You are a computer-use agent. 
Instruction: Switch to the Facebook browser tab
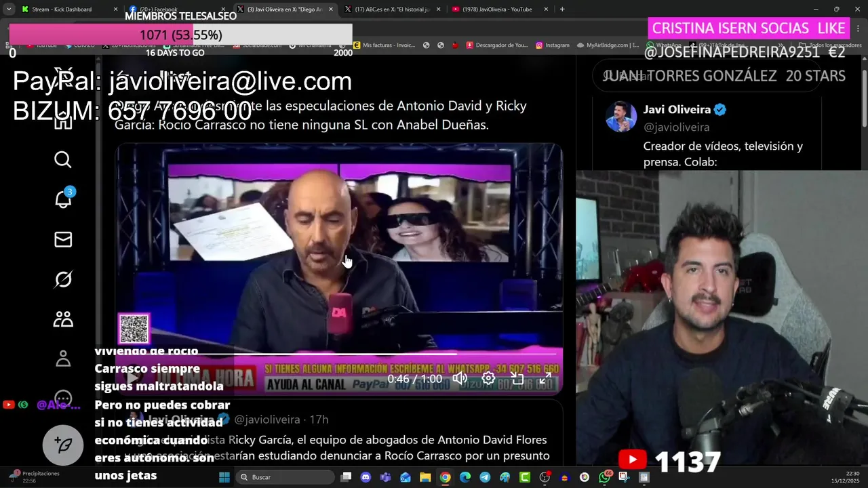[x=178, y=9]
